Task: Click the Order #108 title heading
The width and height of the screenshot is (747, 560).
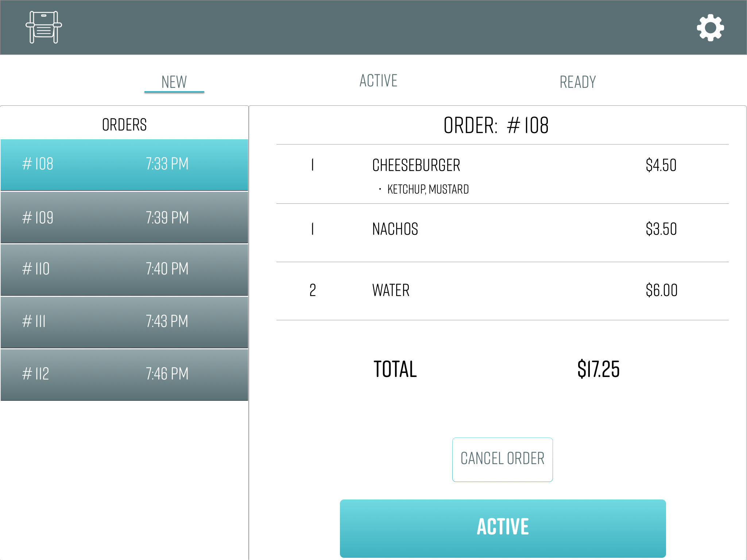Action: (x=496, y=125)
